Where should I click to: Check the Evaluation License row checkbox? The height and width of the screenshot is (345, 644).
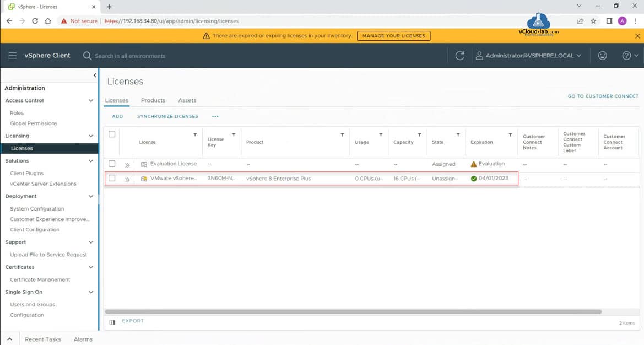pos(112,164)
